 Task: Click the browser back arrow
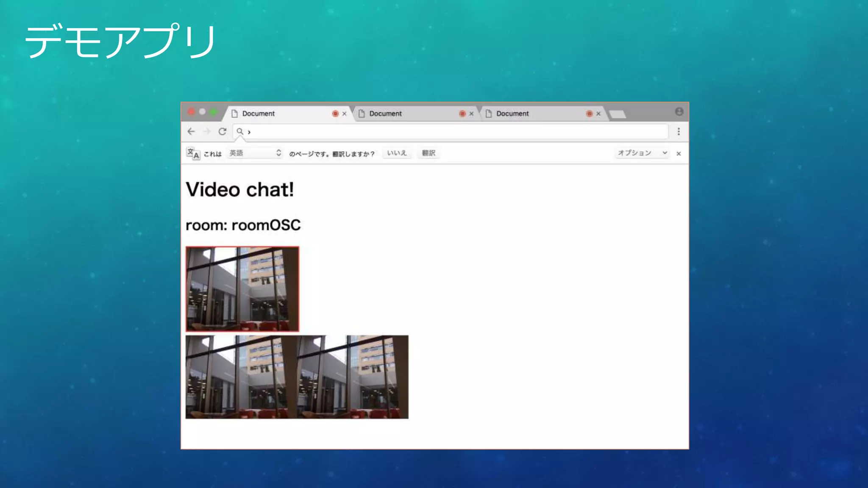[x=191, y=132]
